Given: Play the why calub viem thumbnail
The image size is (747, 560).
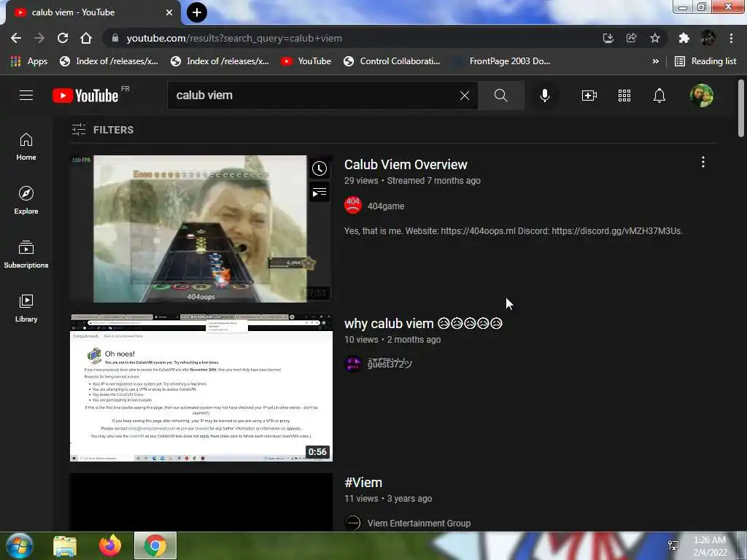Looking at the screenshot, I should pos(201,388).
